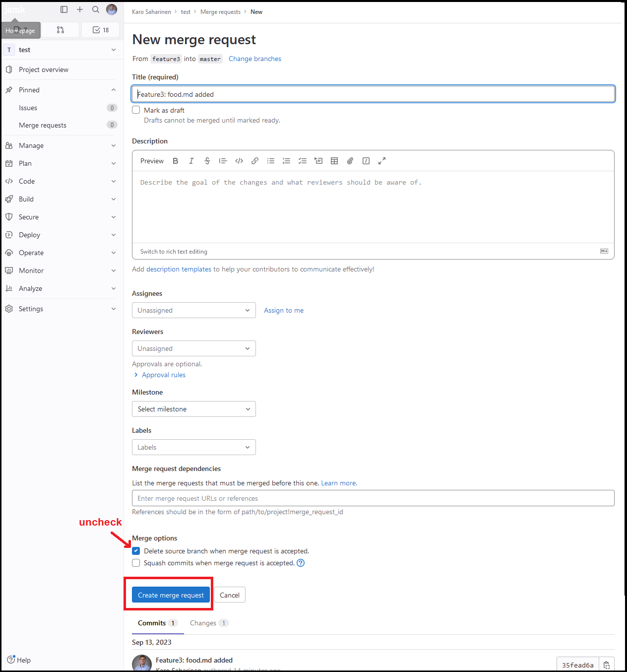Insert a table via toolbar icon
This screenshot has width=627, height=672.
pyautogui.click(x=334, y=161)
